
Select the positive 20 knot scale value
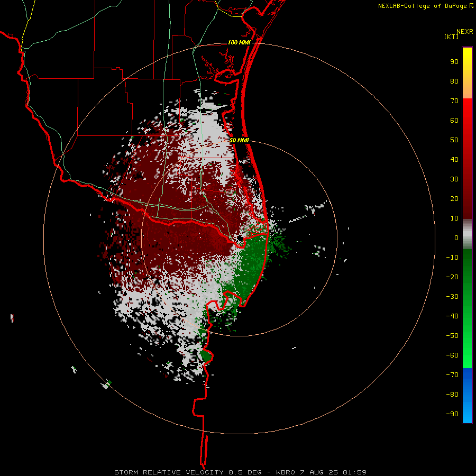(454, 198)
